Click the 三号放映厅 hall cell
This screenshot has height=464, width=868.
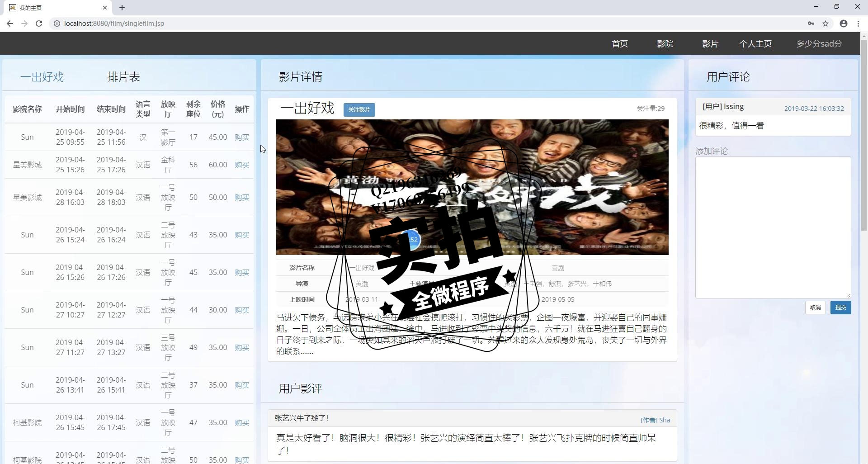(x=168, y=347)
